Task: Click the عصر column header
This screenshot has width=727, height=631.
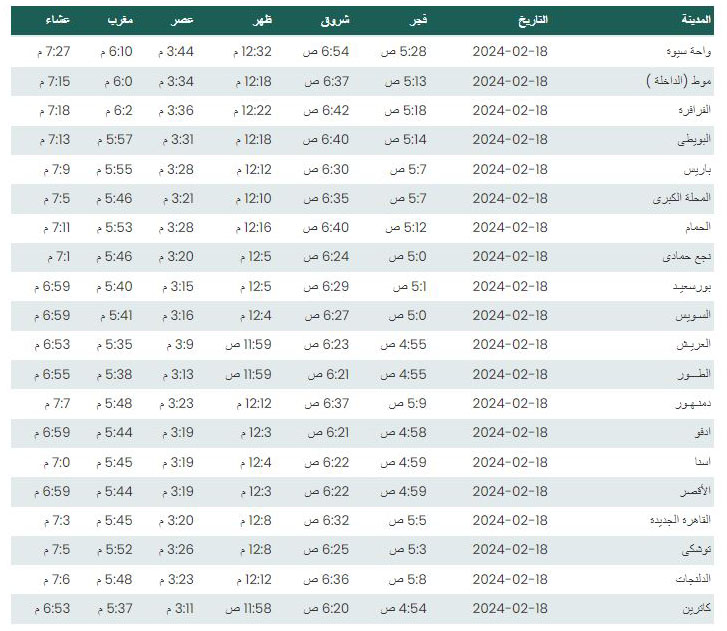Action: 182,20
